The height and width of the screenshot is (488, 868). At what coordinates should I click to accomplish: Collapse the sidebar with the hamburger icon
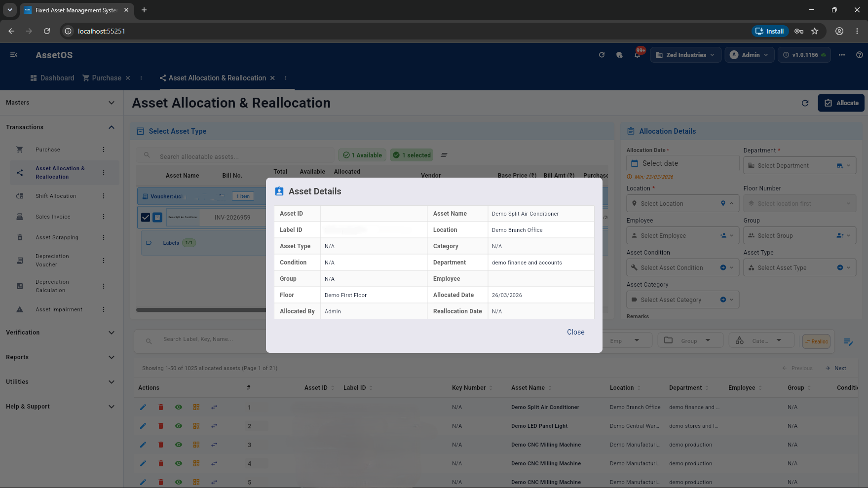tap(14, 55)
